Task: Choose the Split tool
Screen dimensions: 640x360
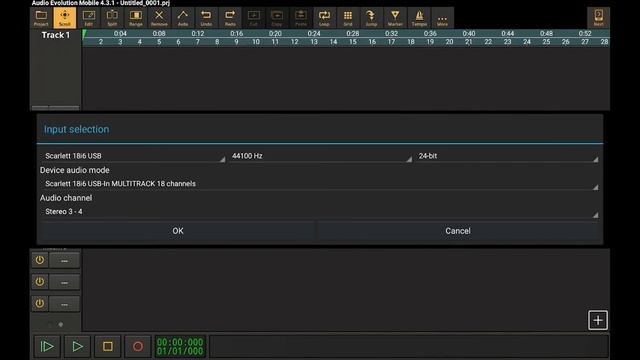Action: click(x=112, y=18)
